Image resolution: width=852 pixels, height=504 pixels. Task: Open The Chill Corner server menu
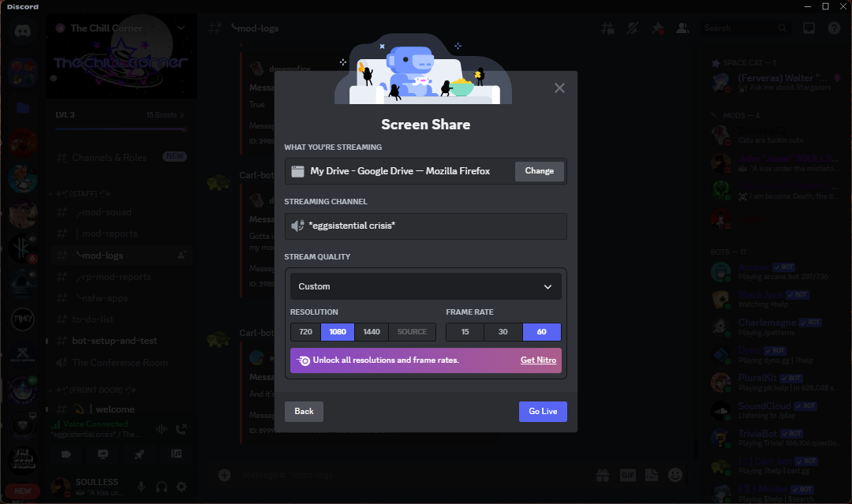click(120, 26)
